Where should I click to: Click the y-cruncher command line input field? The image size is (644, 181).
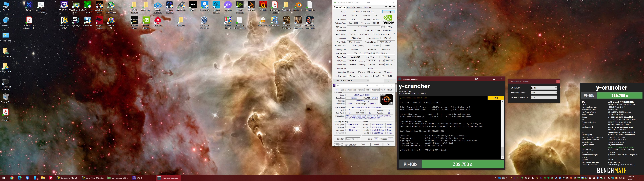point(443,98)
